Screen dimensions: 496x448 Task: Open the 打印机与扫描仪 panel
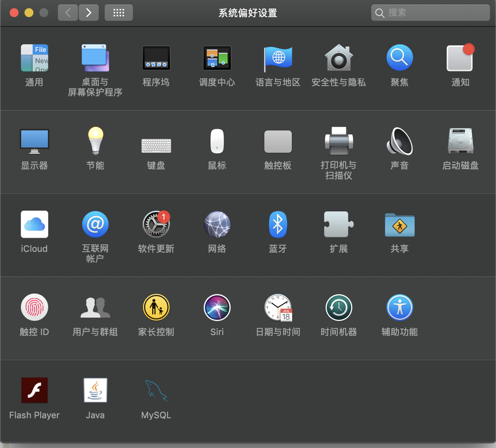click(x=339, y=141)
